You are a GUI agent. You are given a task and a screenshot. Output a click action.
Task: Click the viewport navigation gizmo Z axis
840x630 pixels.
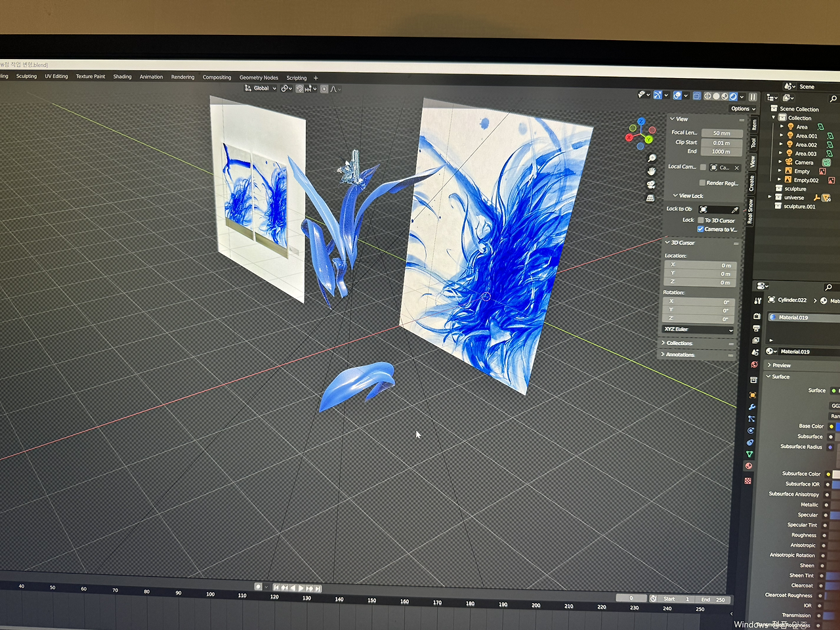(x=641, y=122)
